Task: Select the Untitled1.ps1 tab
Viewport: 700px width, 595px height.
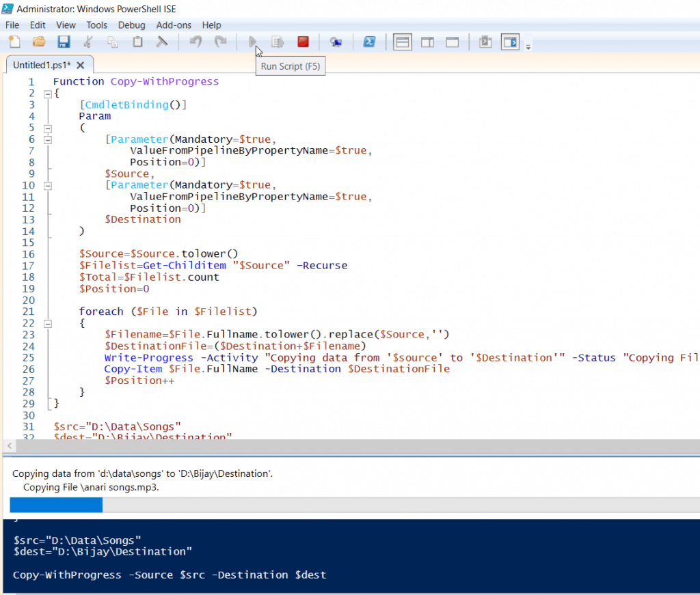Action: click(x=42, y=65)
